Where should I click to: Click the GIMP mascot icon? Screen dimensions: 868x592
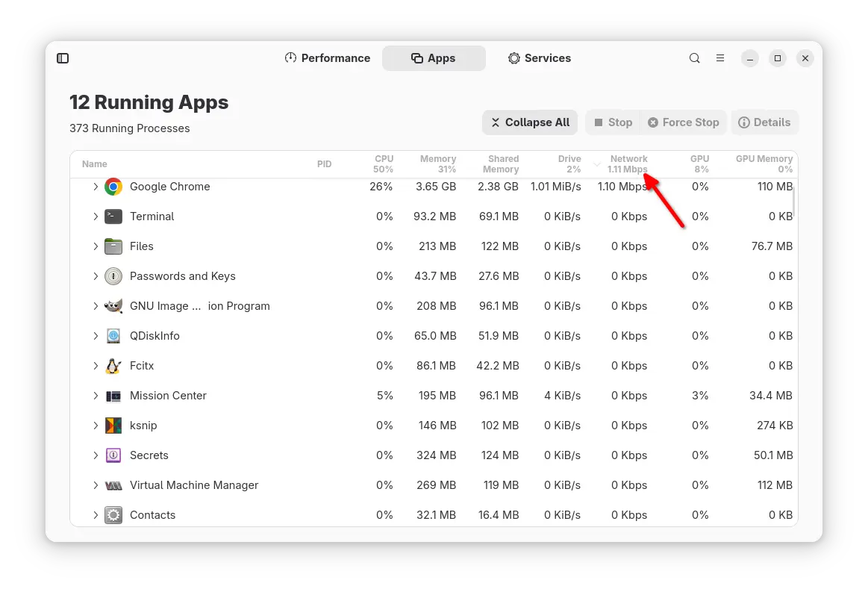113,306
